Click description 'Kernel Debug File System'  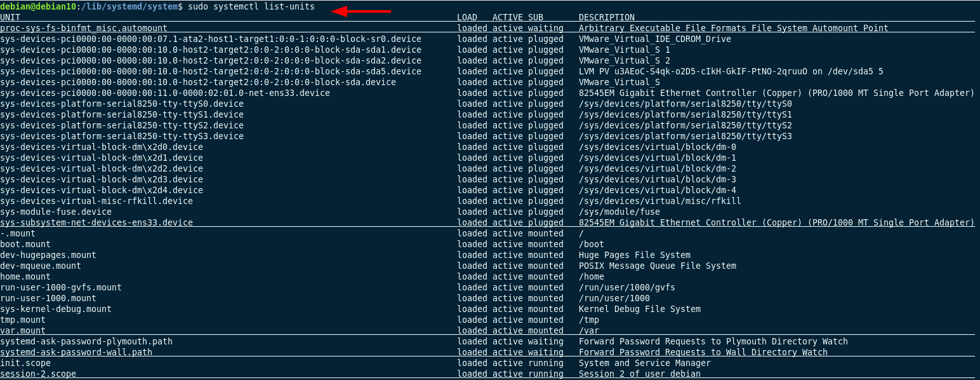[x=640, y=309]
